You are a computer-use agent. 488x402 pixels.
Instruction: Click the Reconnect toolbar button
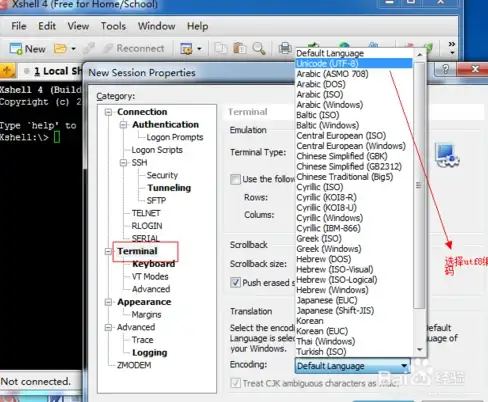coord(134,49)
